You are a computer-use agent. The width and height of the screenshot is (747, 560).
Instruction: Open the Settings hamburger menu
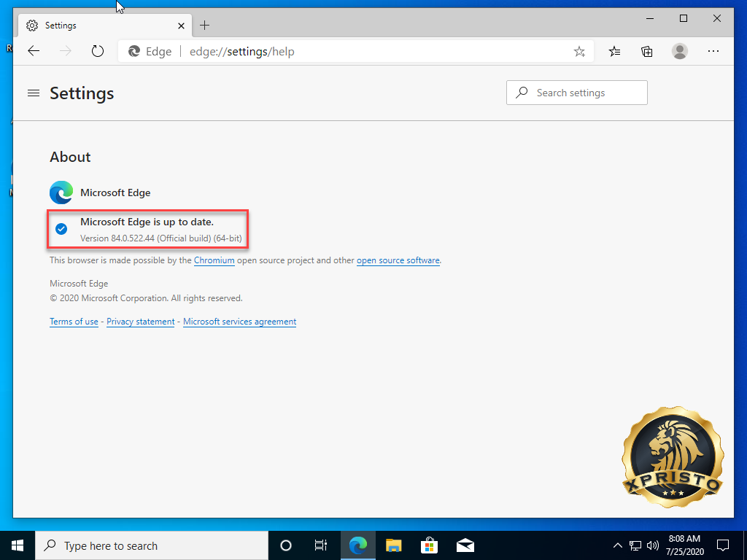[x=34, y=93]
